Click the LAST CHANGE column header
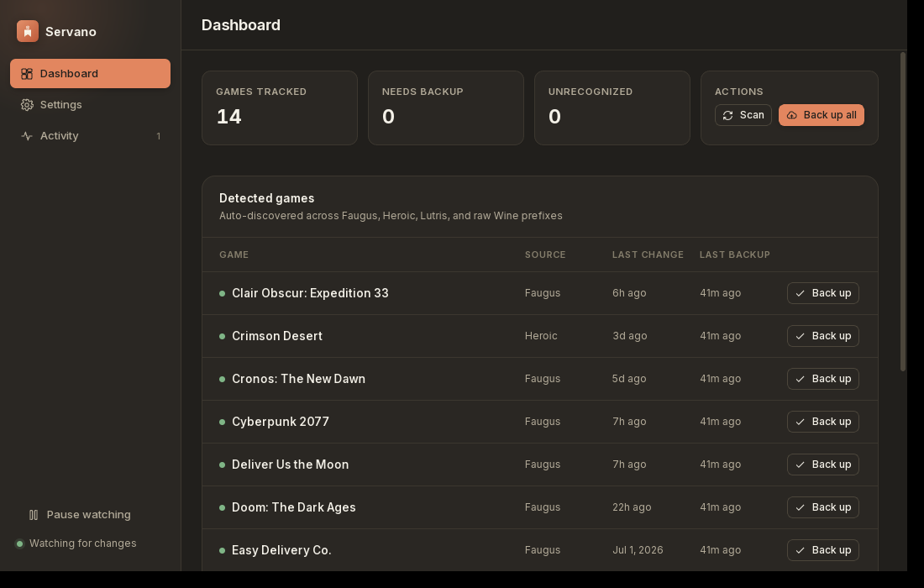This screenshot has height=588, width=924. click(x=648, y=255)
